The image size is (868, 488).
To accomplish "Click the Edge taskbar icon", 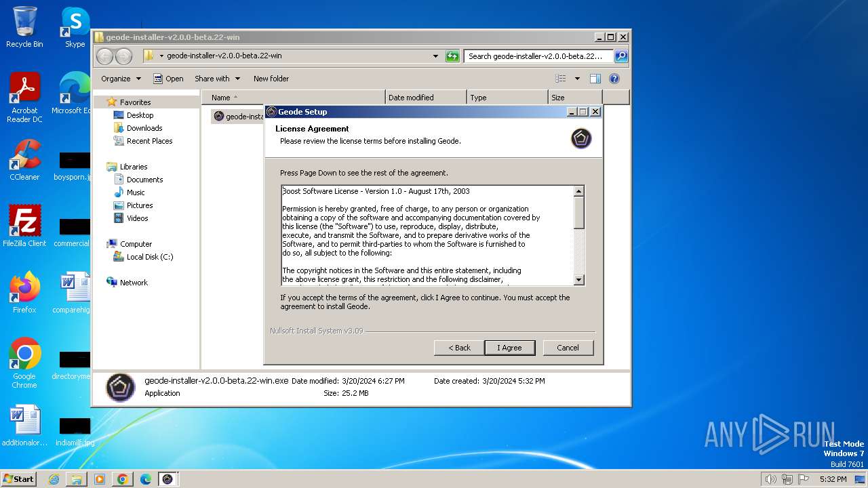I will 145,479.
